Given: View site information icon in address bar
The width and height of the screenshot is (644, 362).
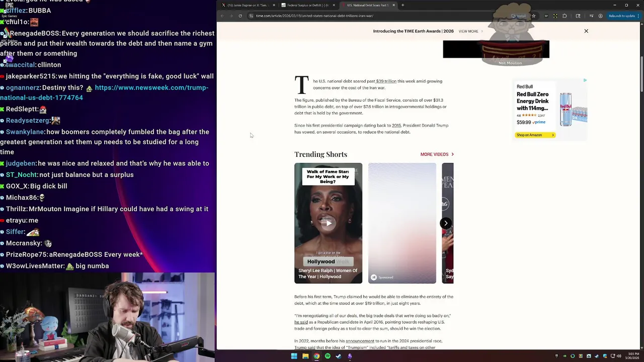Looking at the screenshot, I should coord(251,16).
